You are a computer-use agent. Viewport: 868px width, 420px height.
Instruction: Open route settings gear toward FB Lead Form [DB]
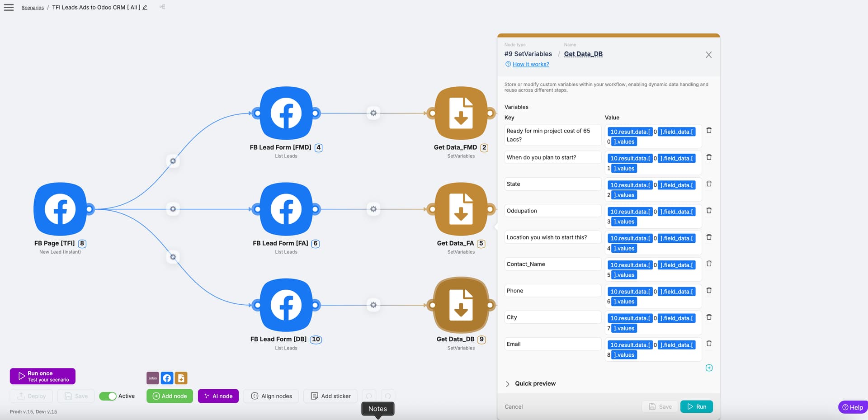pyautogui.click(x=173, y=257)
